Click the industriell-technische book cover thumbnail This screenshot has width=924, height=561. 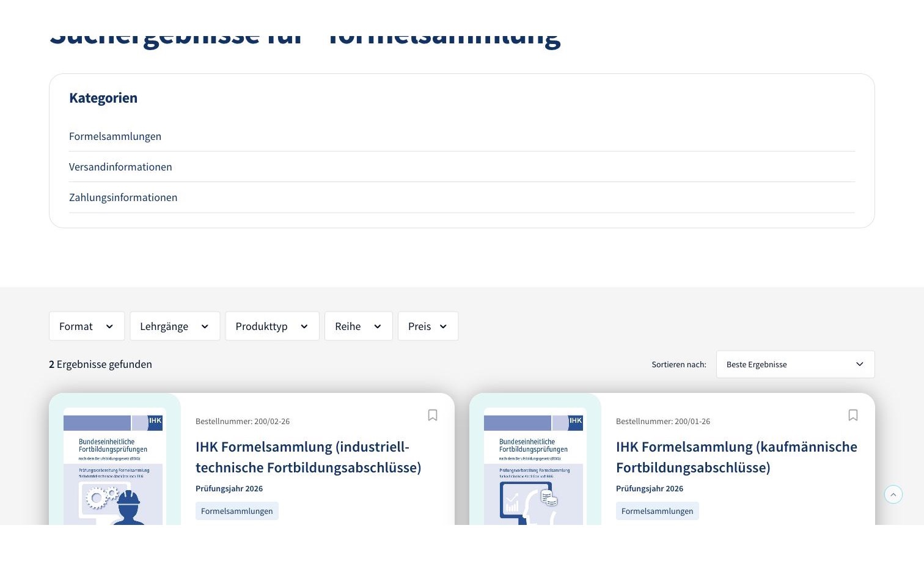click(114, 466)
